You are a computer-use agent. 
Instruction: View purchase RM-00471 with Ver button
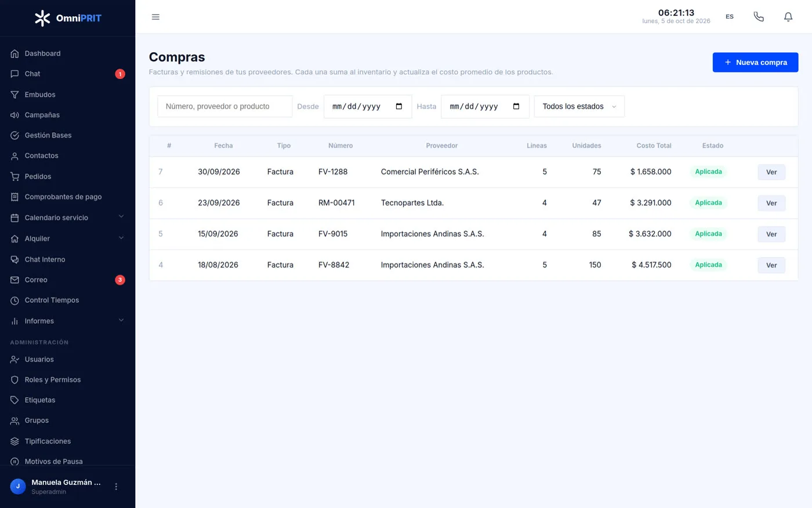[771, 203]
